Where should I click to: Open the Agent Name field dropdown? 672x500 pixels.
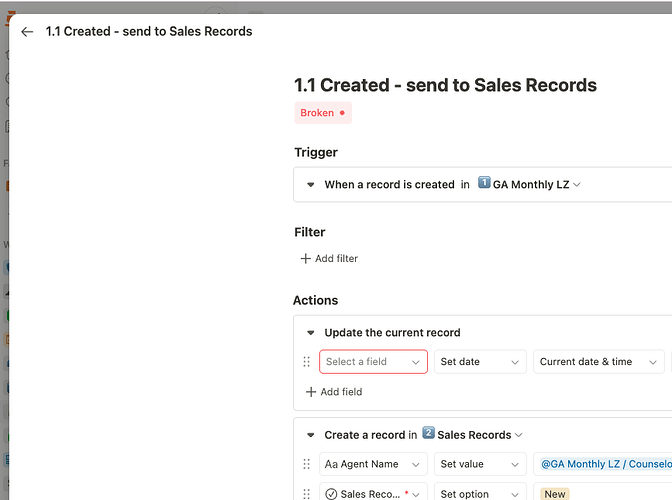point(373,464)
